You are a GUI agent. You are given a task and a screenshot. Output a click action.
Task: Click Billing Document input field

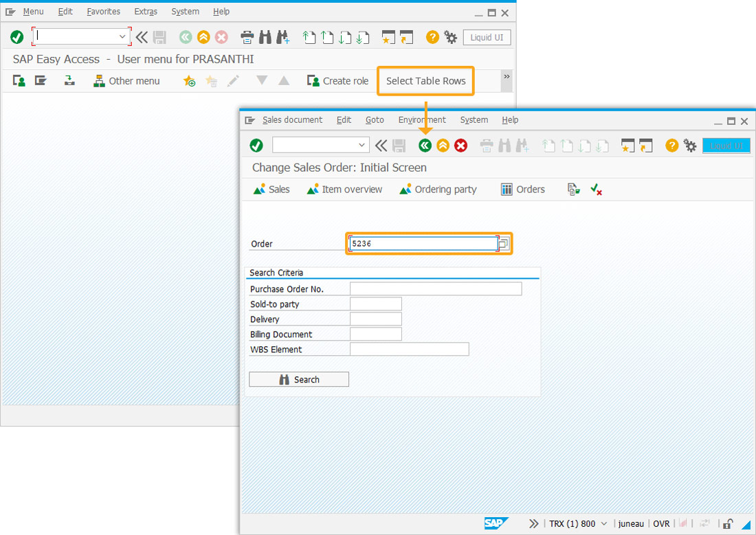[375, 334]
